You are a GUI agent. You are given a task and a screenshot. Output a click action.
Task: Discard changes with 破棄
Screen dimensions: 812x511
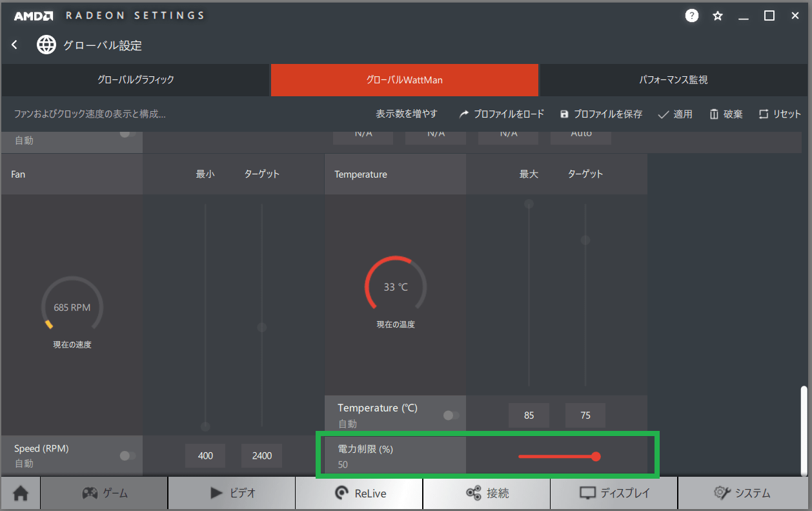pos(726,114)
